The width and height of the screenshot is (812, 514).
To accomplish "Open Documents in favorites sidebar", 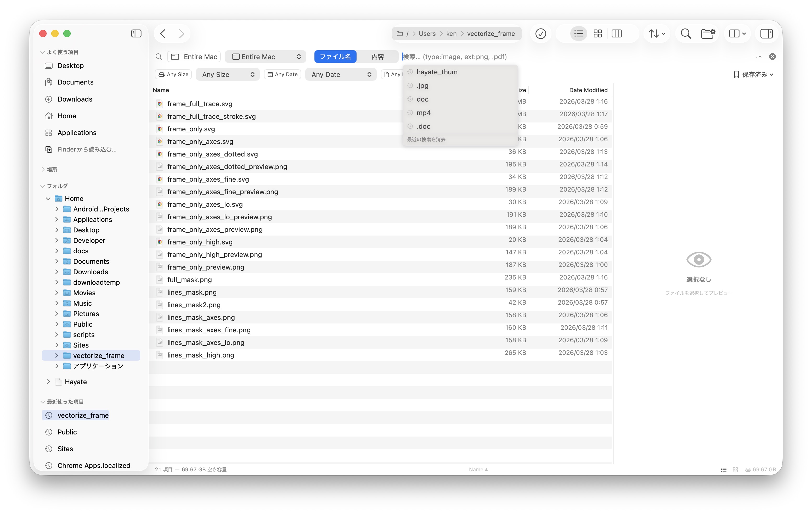I will point(91,82).
